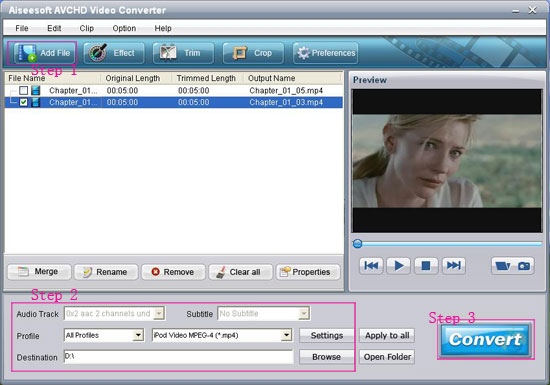This screenshot has height=385, width=550.
Task: Take a snapshot with the camera icon
Action: coord(524,266)
